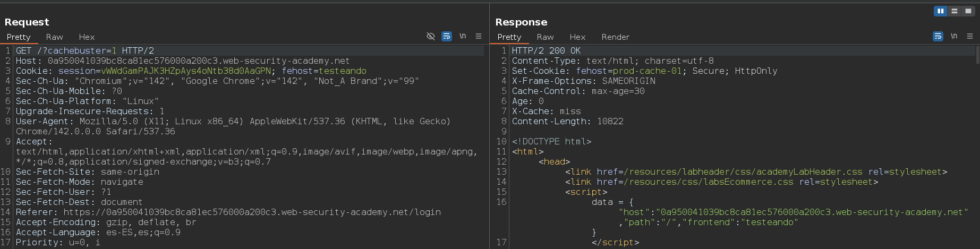Place cursor on the GET /?cachebuster=1 line
Screen dimensions: 980x249
(85, 51)
